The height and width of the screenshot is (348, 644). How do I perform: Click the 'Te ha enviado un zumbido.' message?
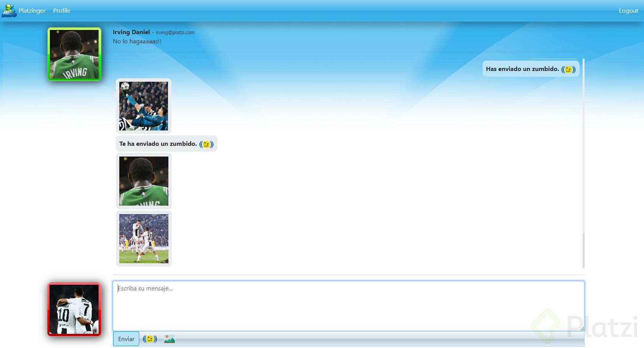coord(166,144)
